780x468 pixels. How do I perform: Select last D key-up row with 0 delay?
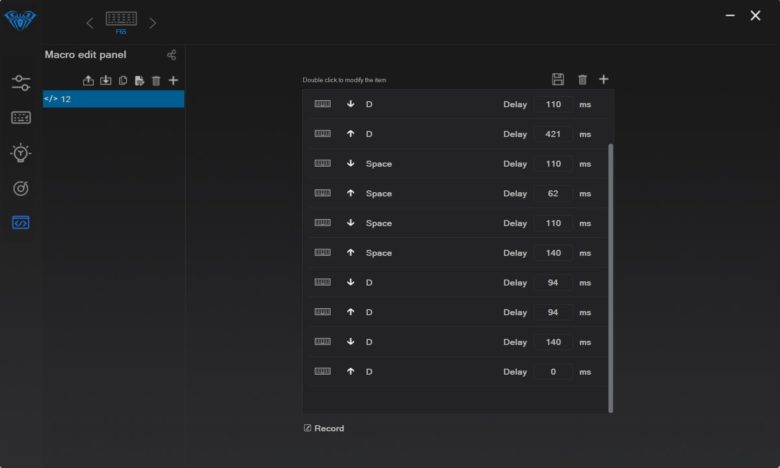click(x=455, y=372)
